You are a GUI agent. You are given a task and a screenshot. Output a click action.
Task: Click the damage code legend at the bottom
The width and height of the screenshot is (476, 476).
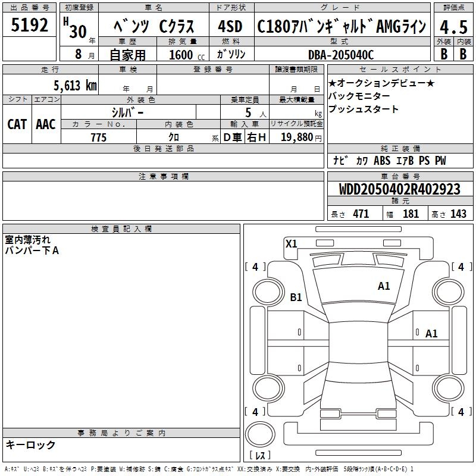tap(209, 469)
